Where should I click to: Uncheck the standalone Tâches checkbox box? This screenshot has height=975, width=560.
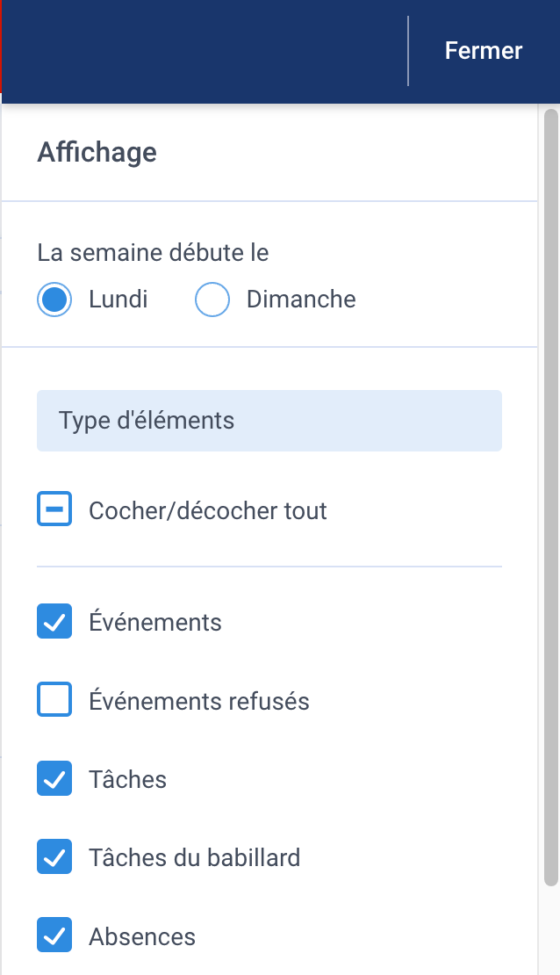(x=54, y=778)
